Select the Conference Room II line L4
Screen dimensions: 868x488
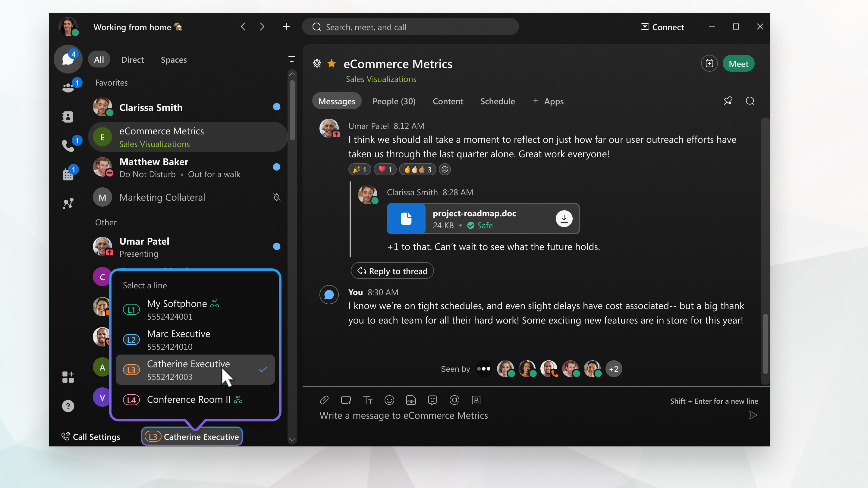point(197,399)
